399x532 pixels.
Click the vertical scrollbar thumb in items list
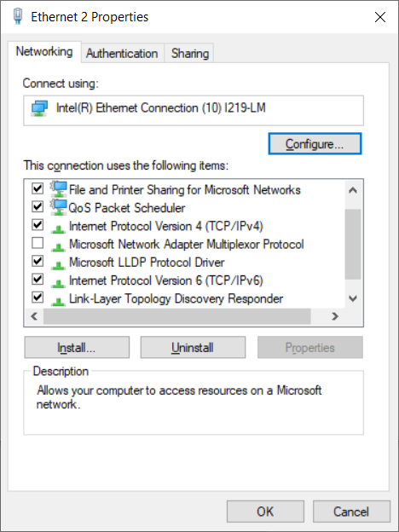[x=353, y=245]
